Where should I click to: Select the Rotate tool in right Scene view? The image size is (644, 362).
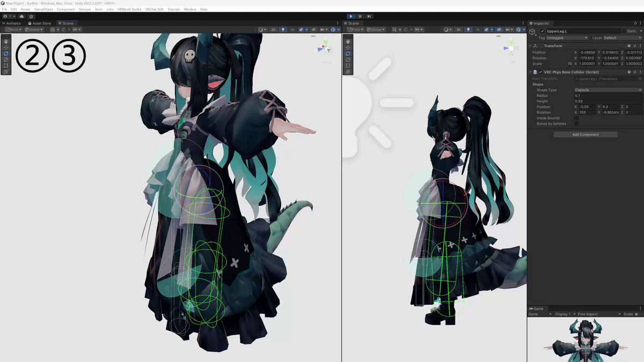coord(348,54)
